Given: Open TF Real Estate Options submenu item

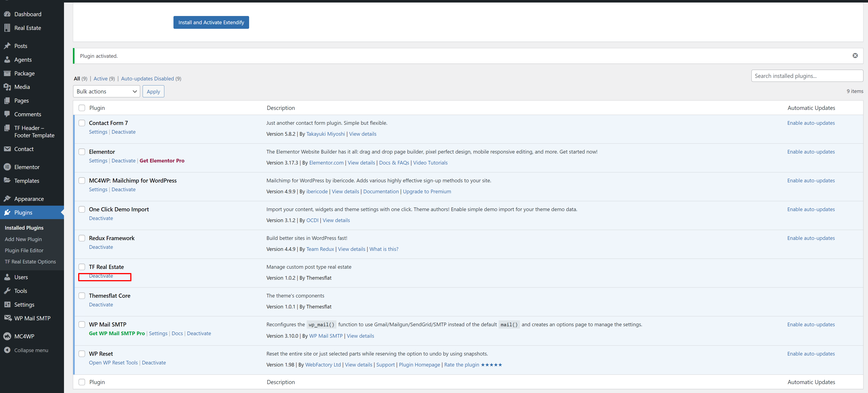Looking at the screenshot, I should click(x=30, y=262).
